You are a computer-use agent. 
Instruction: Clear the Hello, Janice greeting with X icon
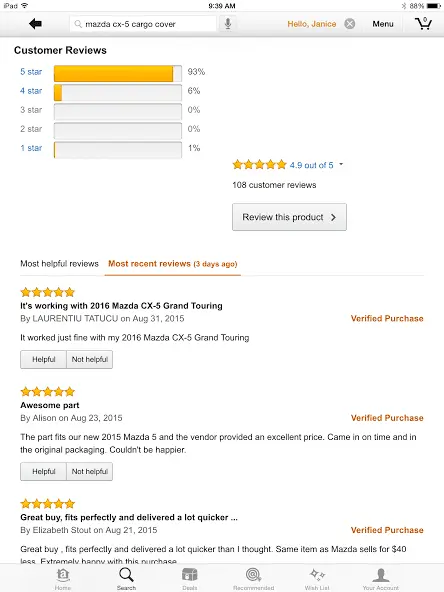tap(350, 24)
